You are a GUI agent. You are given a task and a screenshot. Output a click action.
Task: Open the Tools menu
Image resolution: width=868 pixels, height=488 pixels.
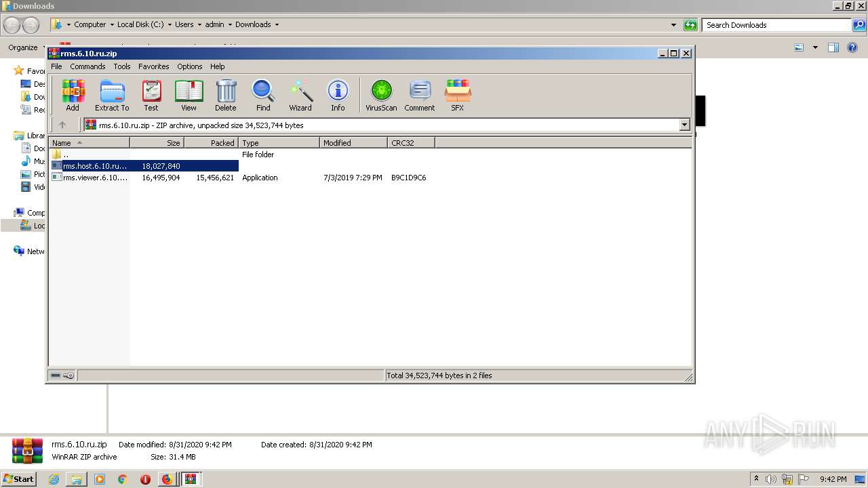point(122,66)
